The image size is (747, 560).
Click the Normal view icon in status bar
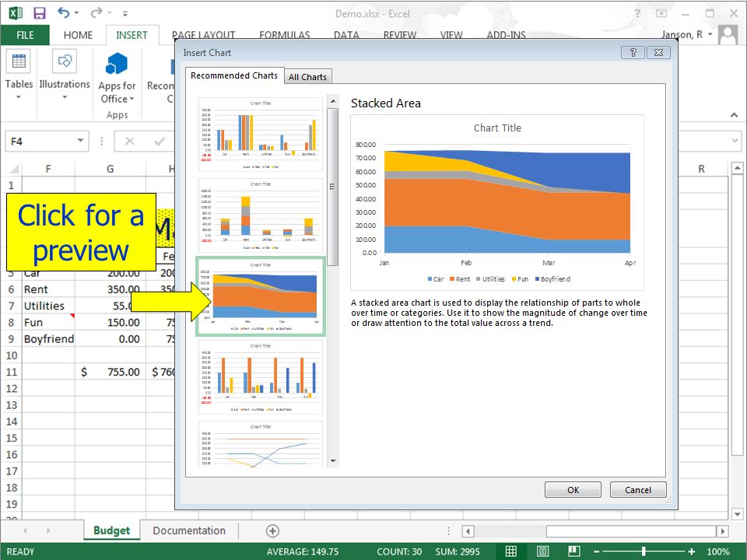coord(510,551)
